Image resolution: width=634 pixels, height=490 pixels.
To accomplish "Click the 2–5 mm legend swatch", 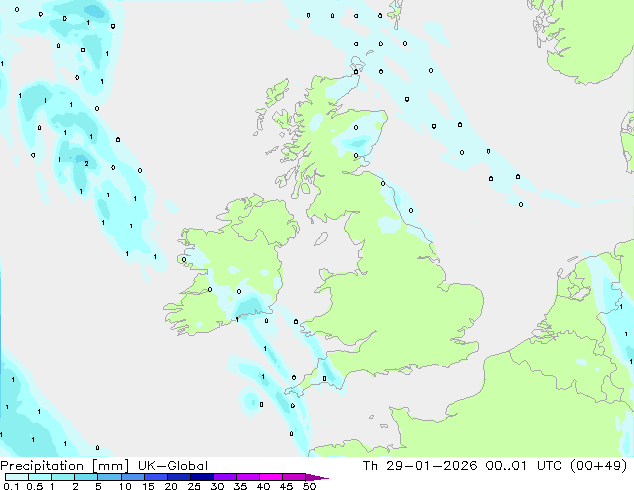I will [x=86, y=477].
